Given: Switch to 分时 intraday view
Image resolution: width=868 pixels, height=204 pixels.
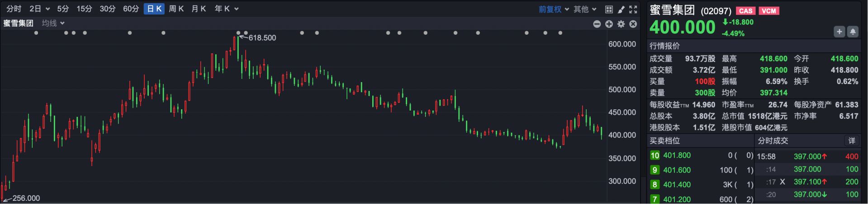Looking at the screenshot, I should tap(14, 9).
